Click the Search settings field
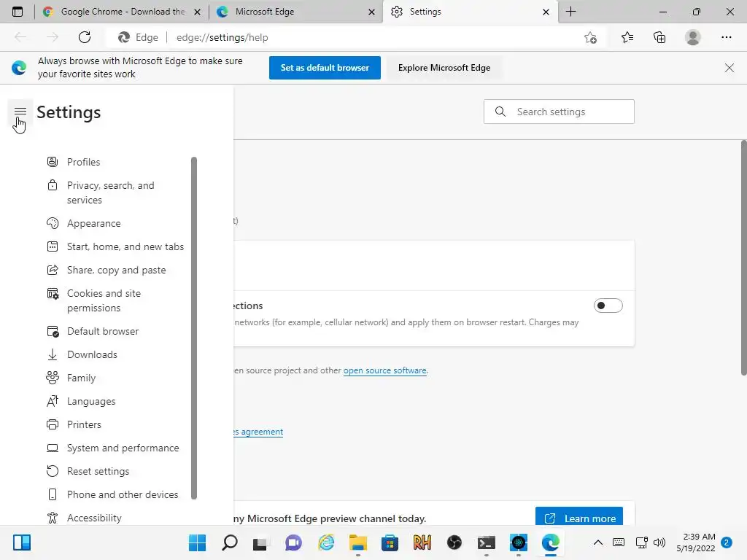This screenshot has width=747, height=560. (559, 112)
